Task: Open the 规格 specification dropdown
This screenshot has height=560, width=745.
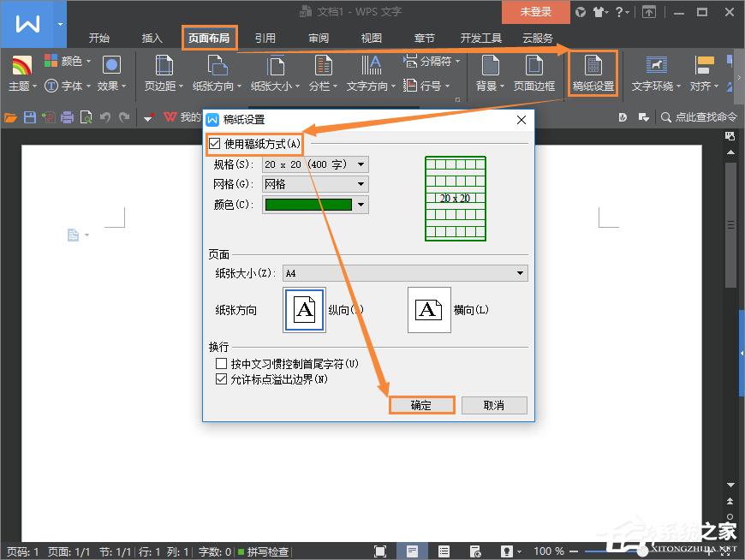Action: tap(359, 164)
